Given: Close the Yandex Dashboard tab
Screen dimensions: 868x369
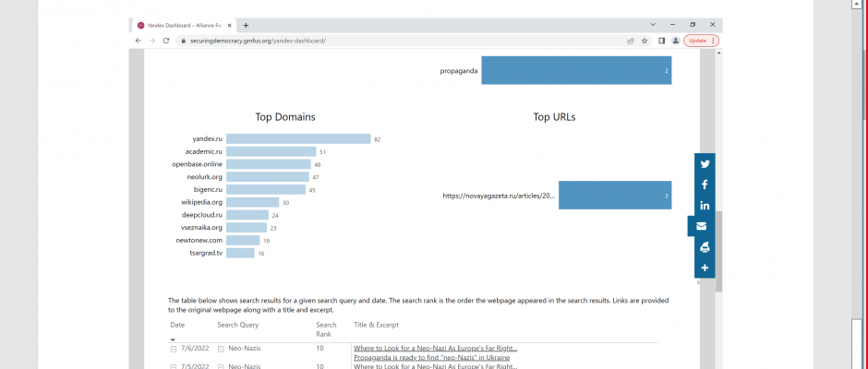Looking at the screenshot, I should pos(230,25).
